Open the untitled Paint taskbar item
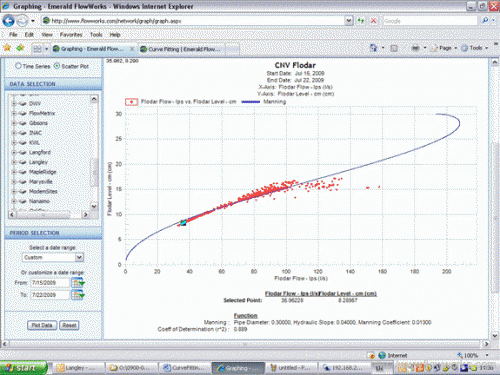This screenshot has height=375, width=500. click(x=291, y=368)
